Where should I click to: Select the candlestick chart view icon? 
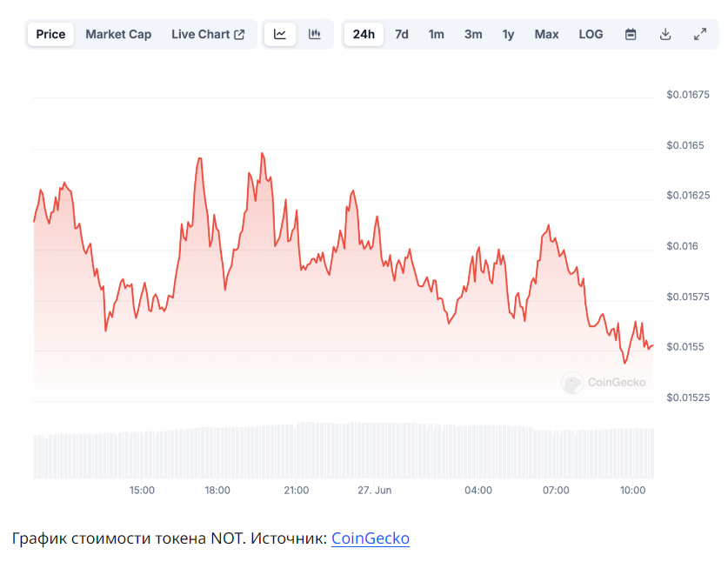(x=314, y=35)
